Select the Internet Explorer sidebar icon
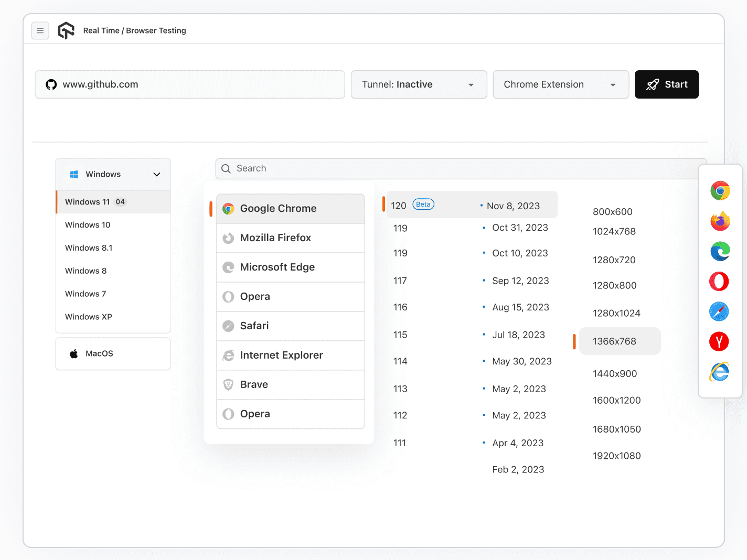Image resolution: width=747 pixels, height=560 pixels. click(x=719, y=372)
